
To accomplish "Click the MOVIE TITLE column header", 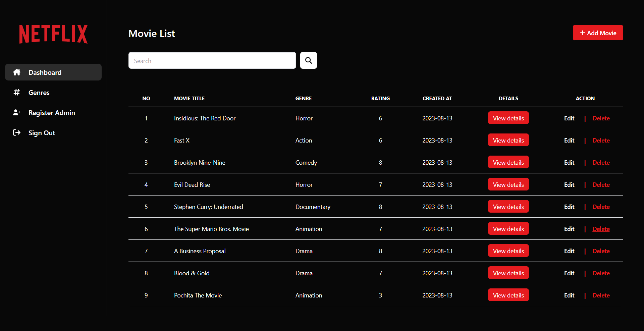I will [189, 98].
